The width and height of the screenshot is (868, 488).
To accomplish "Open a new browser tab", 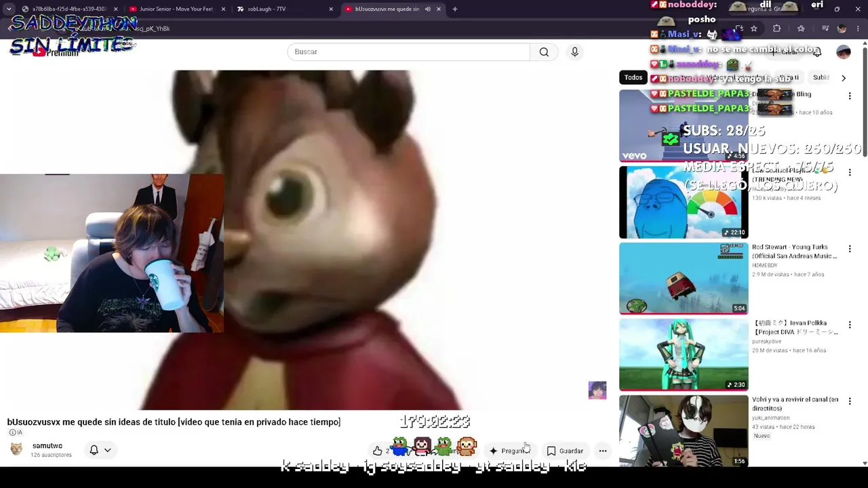I will 455,9.
